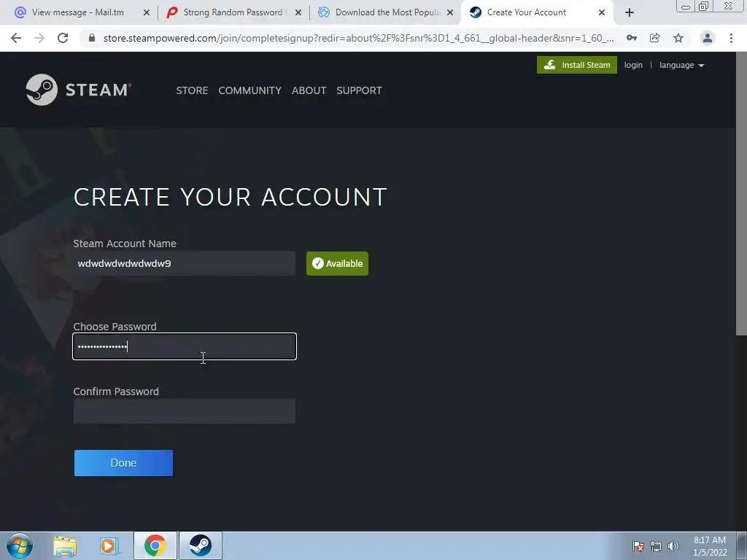Open Chrome's three-dot menu

[731, 38]
